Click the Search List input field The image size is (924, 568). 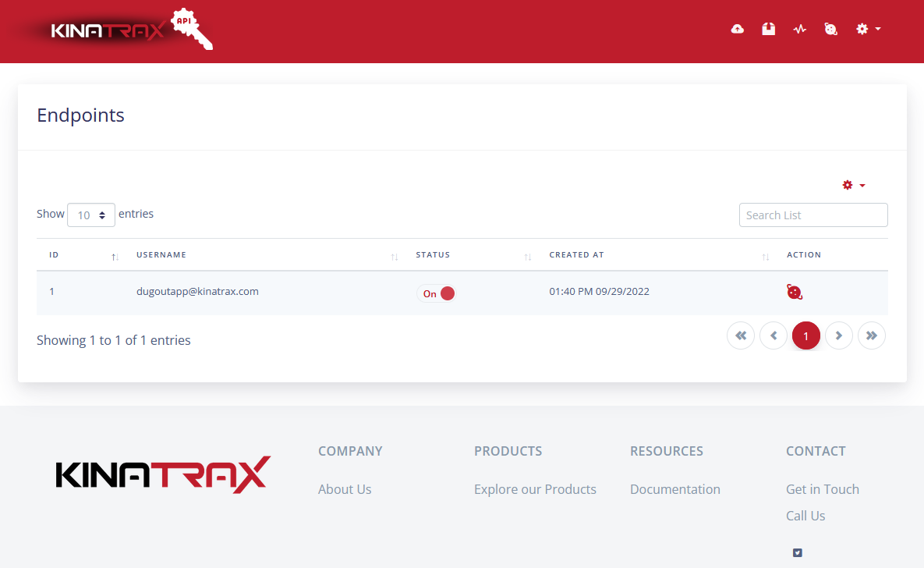[x=812, y=215]
